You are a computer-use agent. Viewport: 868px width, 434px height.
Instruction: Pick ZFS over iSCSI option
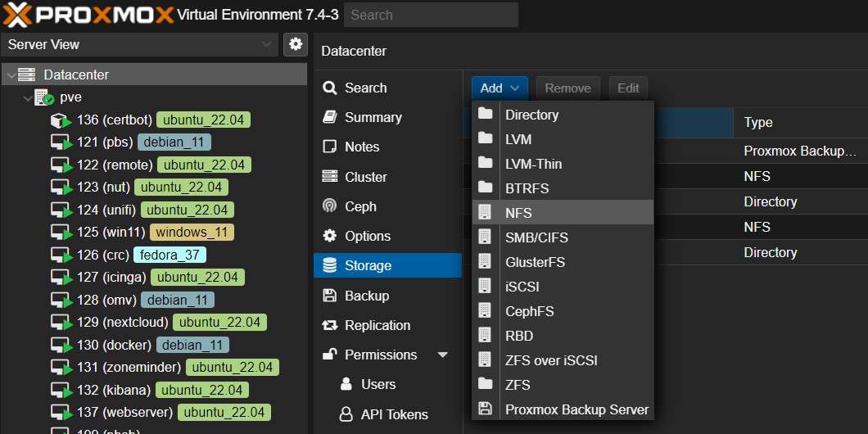[x=551, y=360]
